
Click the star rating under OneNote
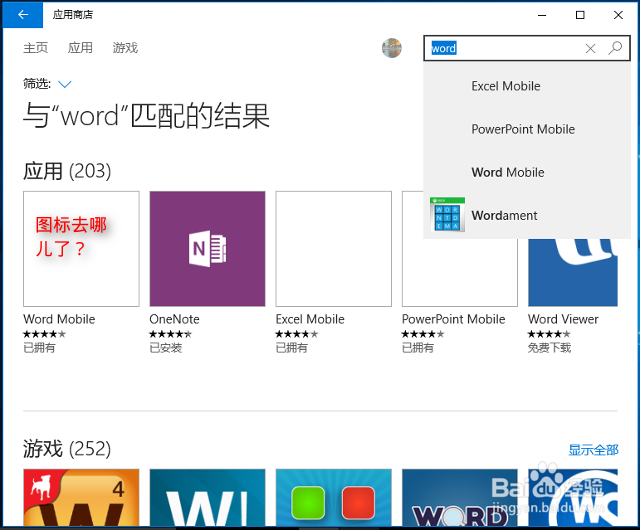(x=171, y=334)
